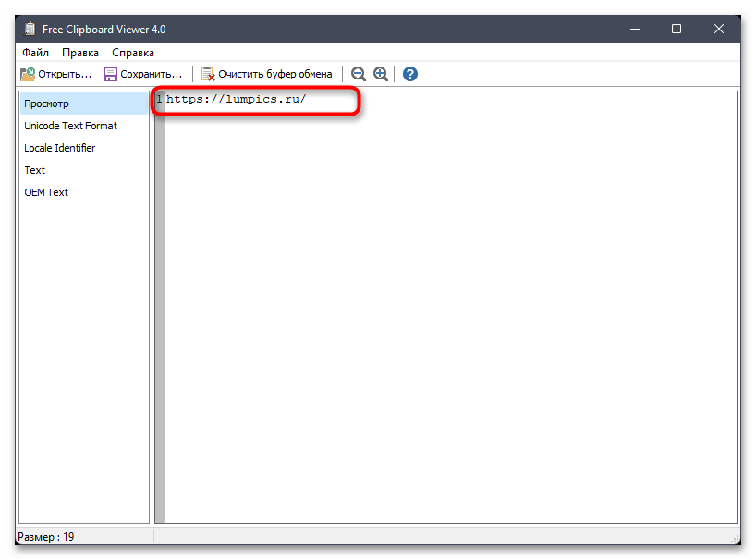Zoom in with the plus magnifier

(x=381, y=74)
